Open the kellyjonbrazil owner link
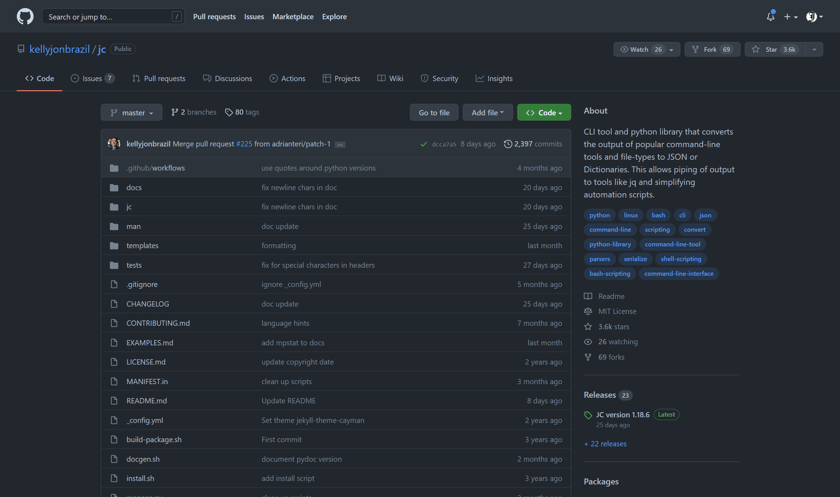The image size is (840, 497). 59,49
